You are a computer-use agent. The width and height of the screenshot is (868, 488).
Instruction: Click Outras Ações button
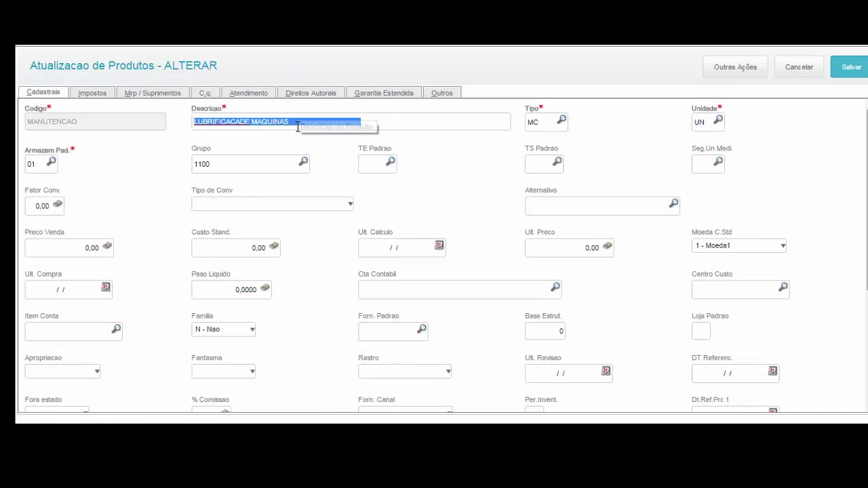click(x=735, y=67)
